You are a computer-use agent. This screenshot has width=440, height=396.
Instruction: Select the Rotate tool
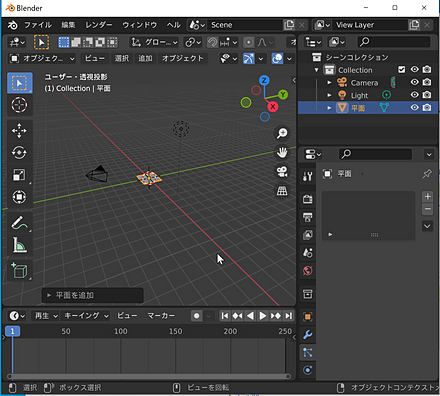(20, 153)
